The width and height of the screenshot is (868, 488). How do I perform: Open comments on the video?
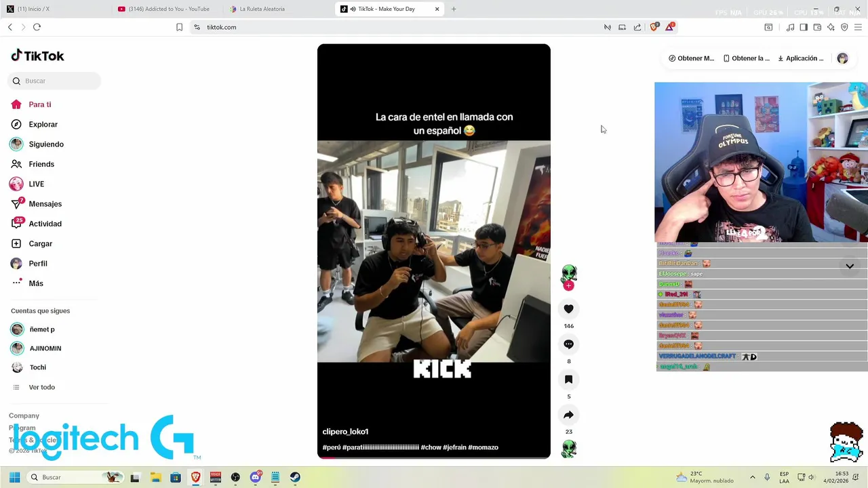(x=568, y=344)
